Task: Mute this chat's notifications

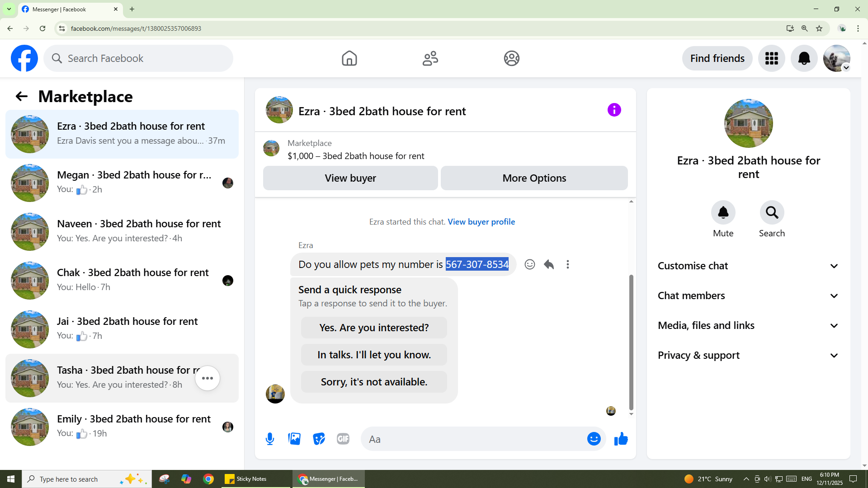Action: [x=723, y=212]
